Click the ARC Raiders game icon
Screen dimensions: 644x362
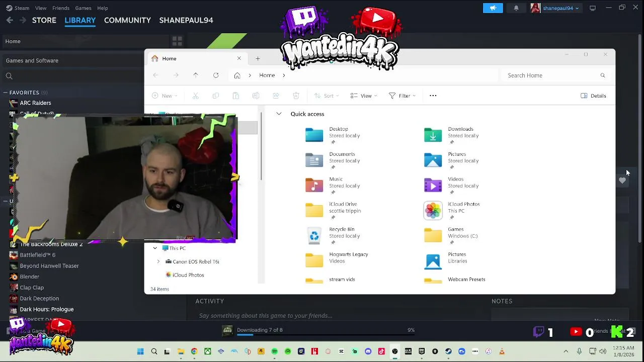14,103
